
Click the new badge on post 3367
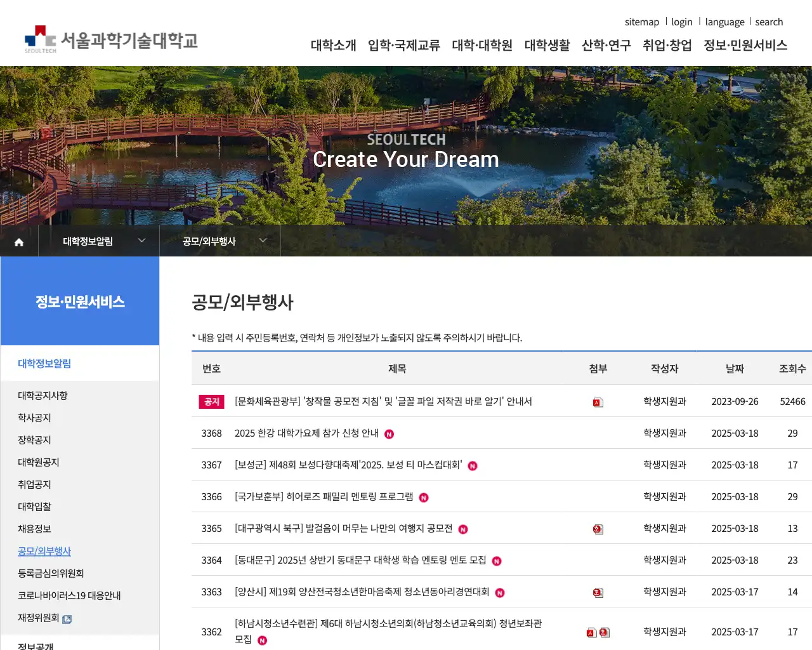point(473,466)
